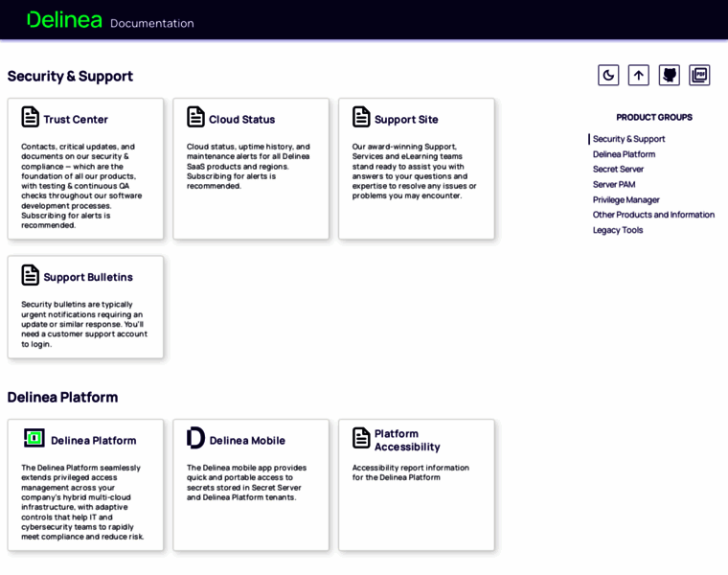
Task: Click the Delinea logo in the header
Action: coord(64,20)
